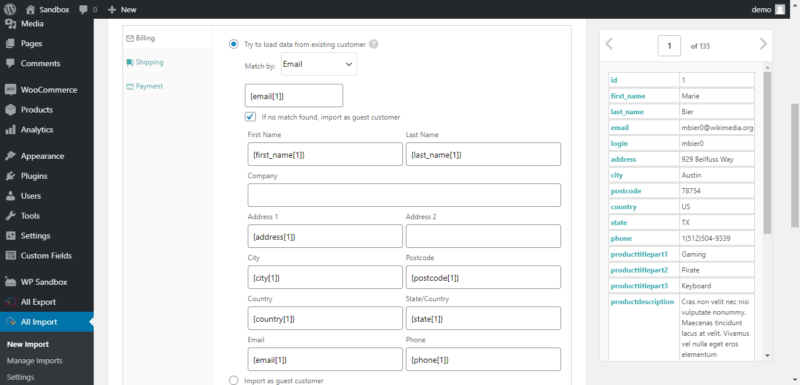The image size is (800, 385).
Task: Click the Appearance paintbrush icon
Action: coord(10,156)
